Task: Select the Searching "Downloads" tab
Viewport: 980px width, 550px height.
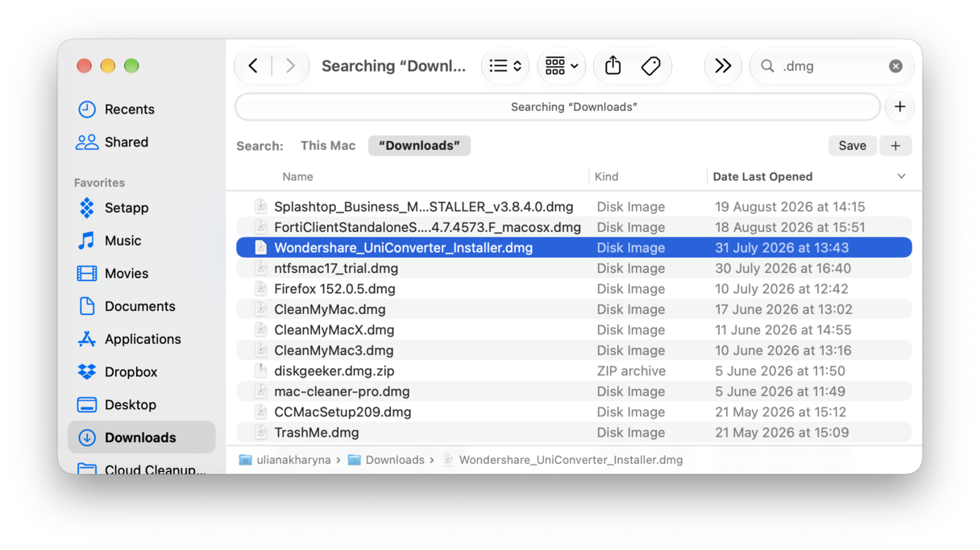Action: click(x=558, y=107)
